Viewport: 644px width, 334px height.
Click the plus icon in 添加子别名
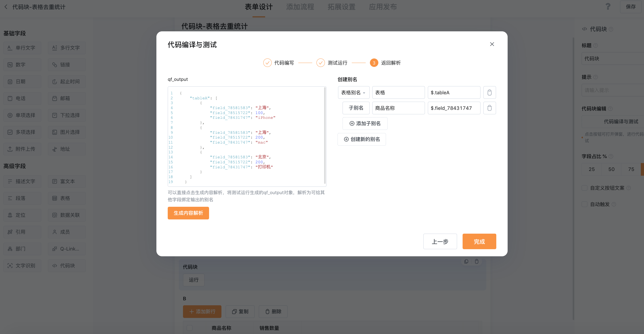352,124
